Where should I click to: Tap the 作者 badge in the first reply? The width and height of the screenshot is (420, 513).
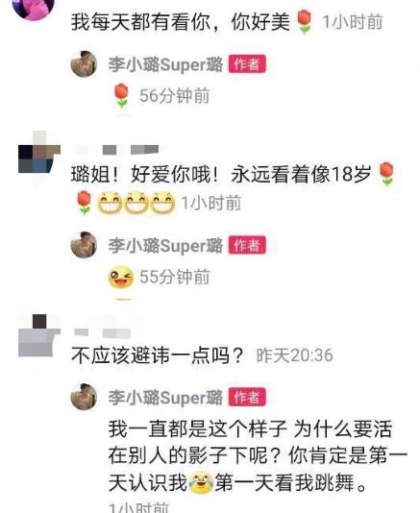pos(247,64)
